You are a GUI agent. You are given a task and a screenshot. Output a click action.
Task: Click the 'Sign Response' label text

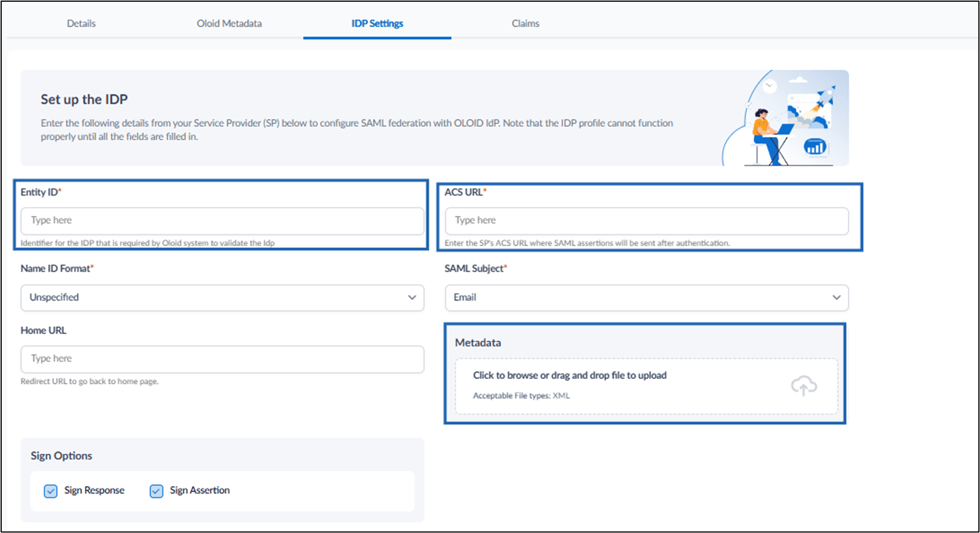pos(94,490)
